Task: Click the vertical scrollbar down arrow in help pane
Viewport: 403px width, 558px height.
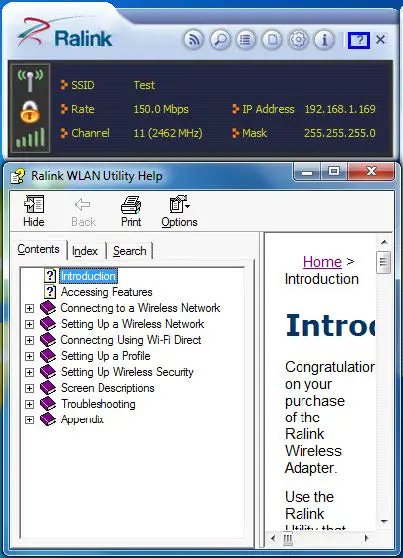Action: coord(384,522)
